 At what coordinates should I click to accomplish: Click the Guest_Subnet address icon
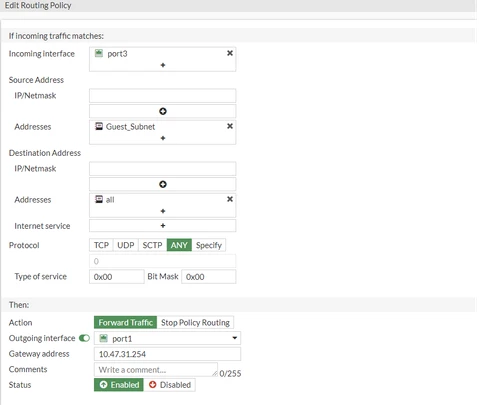pos(99,126)
